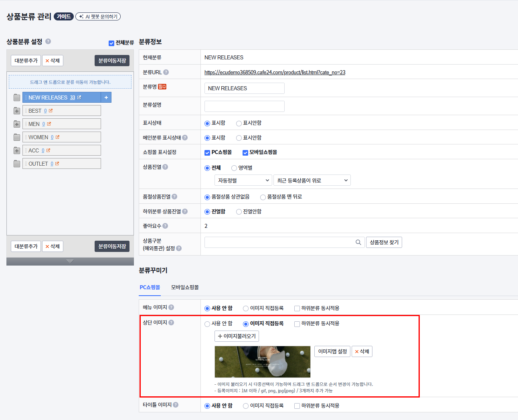Switch to the 모바일쇼핑몰 tab
This screenshot has width=518, height=420.
(x=185, y=287)
